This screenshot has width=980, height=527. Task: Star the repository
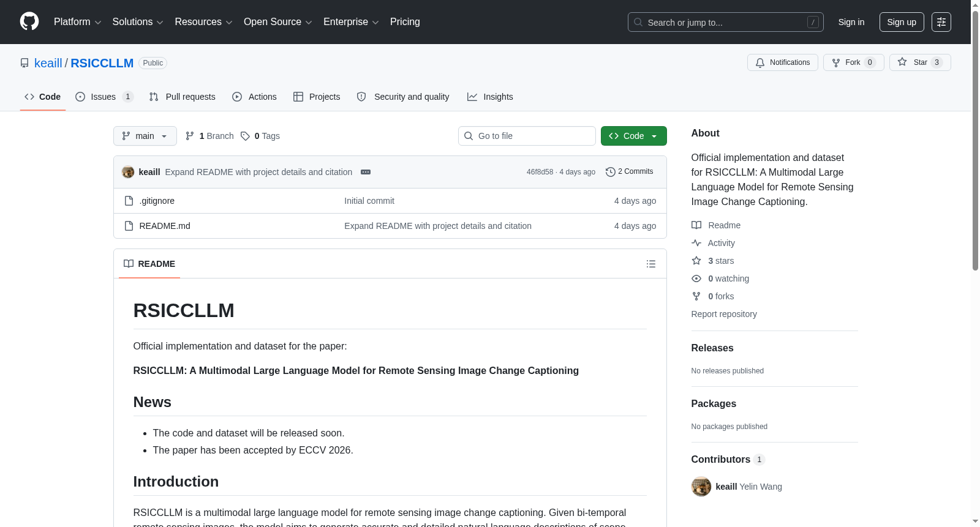click(920, 62)
